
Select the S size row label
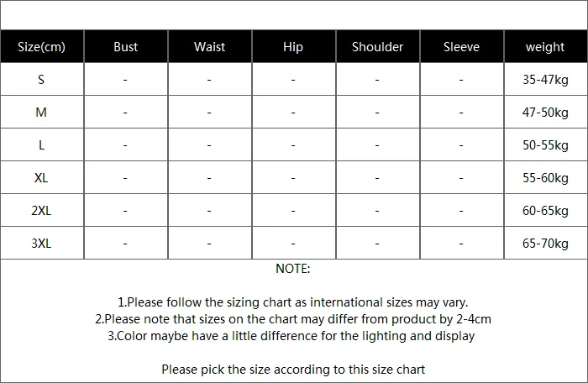click(x=42, y=79)
